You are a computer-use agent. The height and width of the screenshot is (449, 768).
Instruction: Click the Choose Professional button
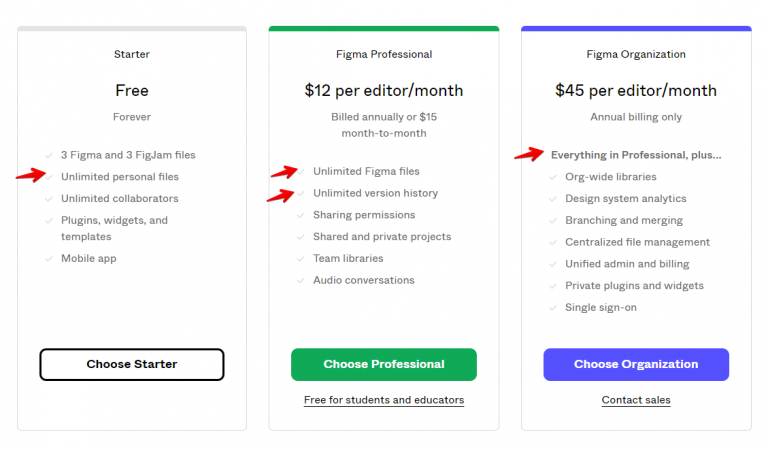(383, 364)
